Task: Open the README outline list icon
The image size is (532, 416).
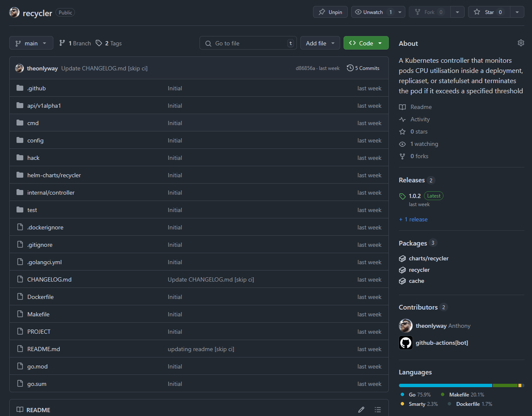Action: pos(377,410)
